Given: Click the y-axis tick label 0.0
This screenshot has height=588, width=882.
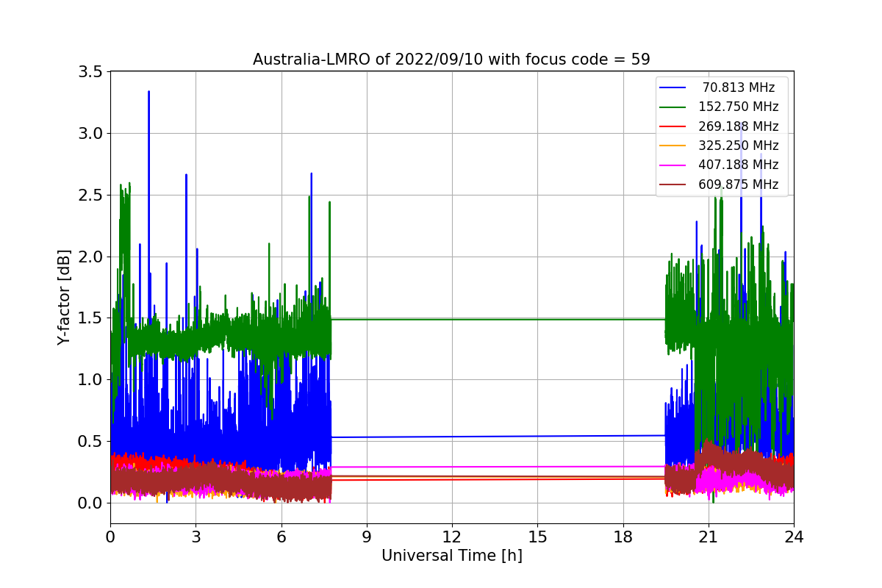Looking at the screenshot, I should [x=90, y=503].
